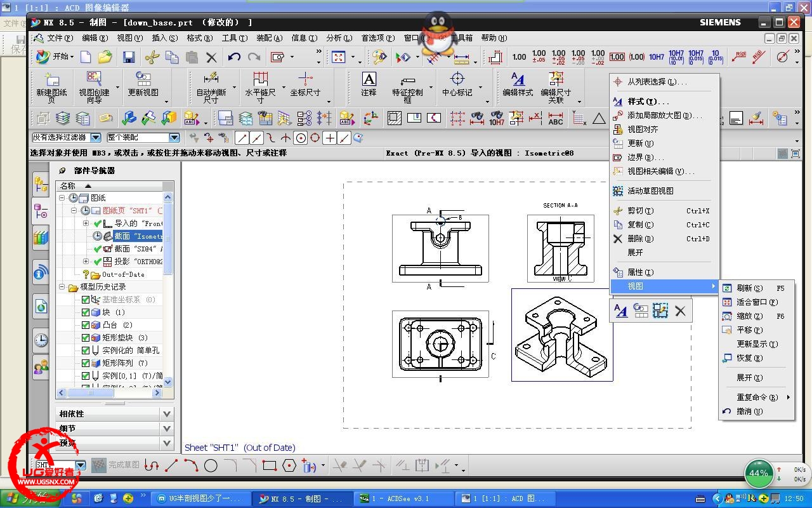
Task: Select 自动判断尺寸 inferred dimension tool
Action: click(x=211, y=88)
